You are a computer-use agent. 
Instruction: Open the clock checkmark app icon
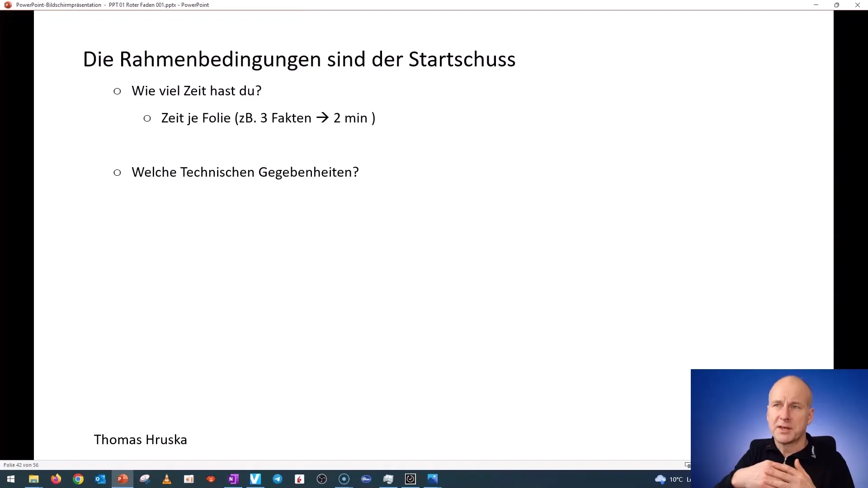click(x=410, y=479)
